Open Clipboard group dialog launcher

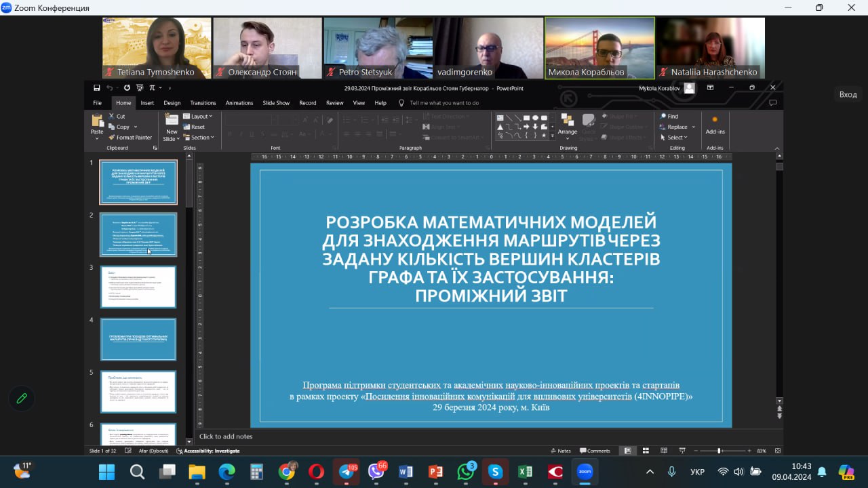pyautogui.click(x=155, y=148)
